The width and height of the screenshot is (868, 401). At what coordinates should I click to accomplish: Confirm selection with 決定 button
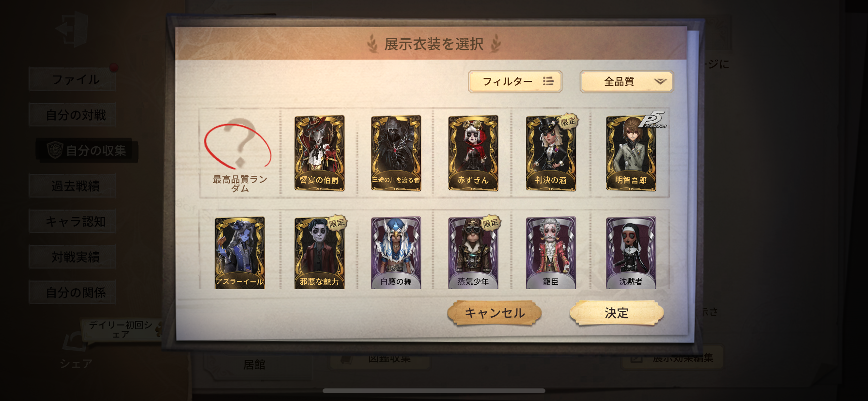(x=617, y=313)
